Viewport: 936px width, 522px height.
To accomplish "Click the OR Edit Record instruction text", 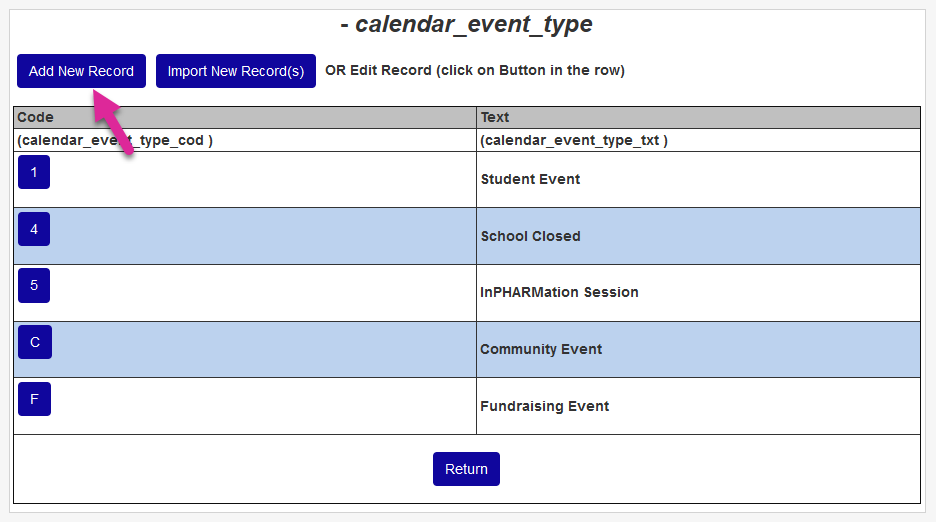I will pos(475,71).
